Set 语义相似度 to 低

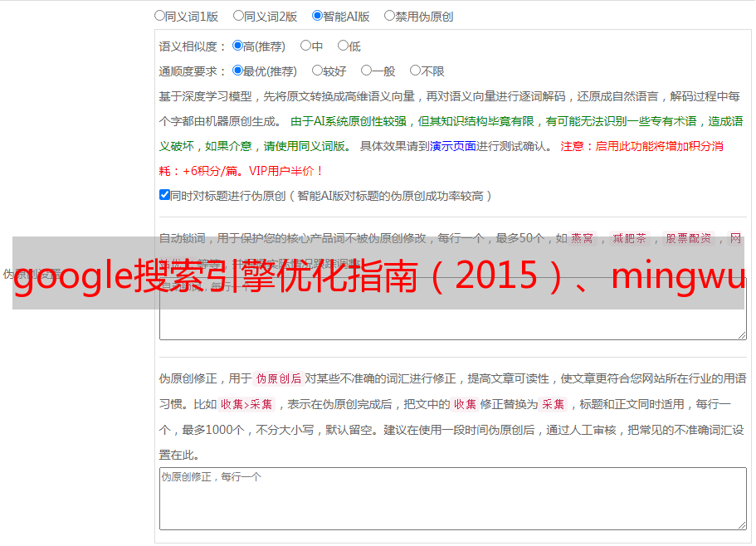[343, 46]
